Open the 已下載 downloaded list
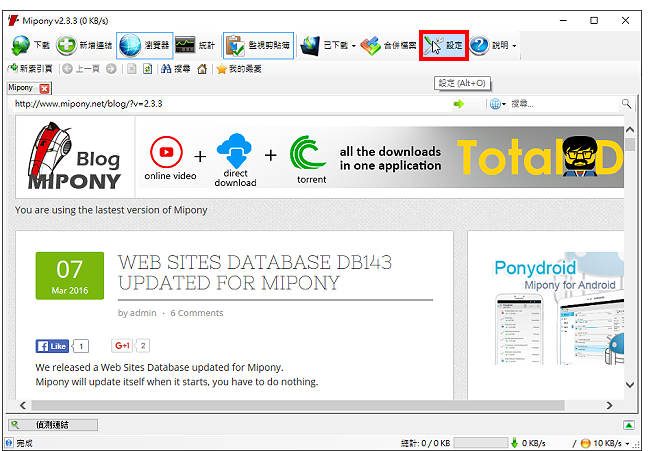The width and height of the screenshot is (653, 451). tap(324, 45)
